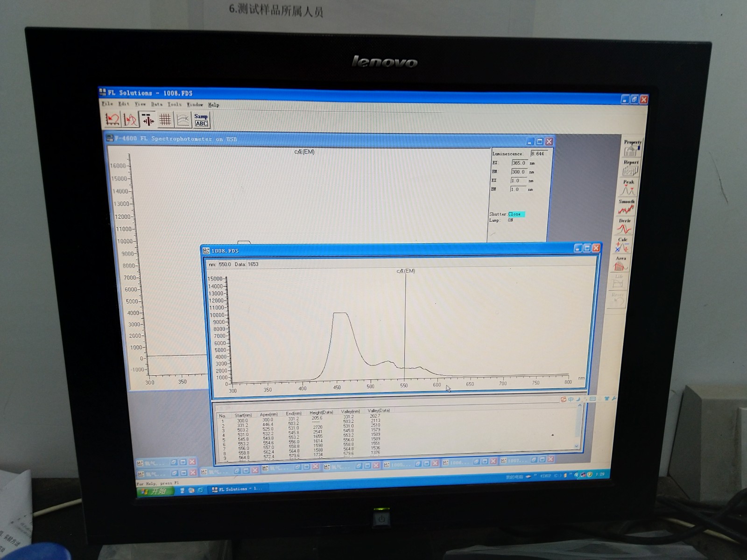Open the Data menu

click(156, 105)
